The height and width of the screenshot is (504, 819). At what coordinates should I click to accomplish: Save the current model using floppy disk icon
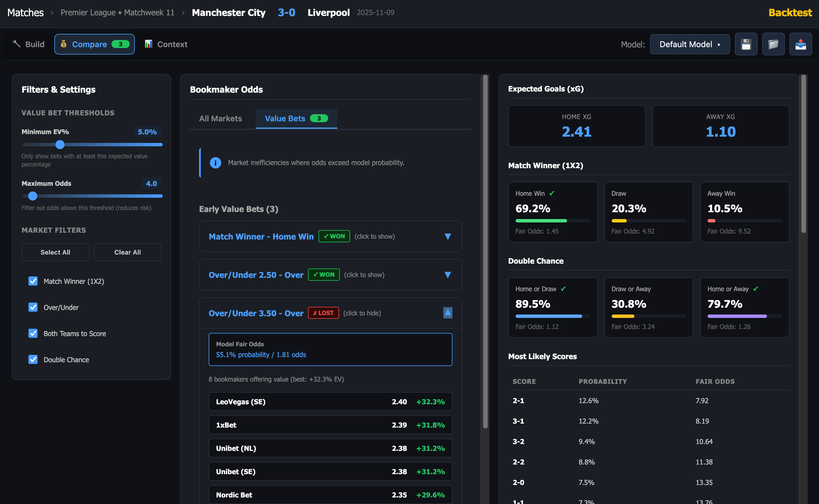point(746,44)
